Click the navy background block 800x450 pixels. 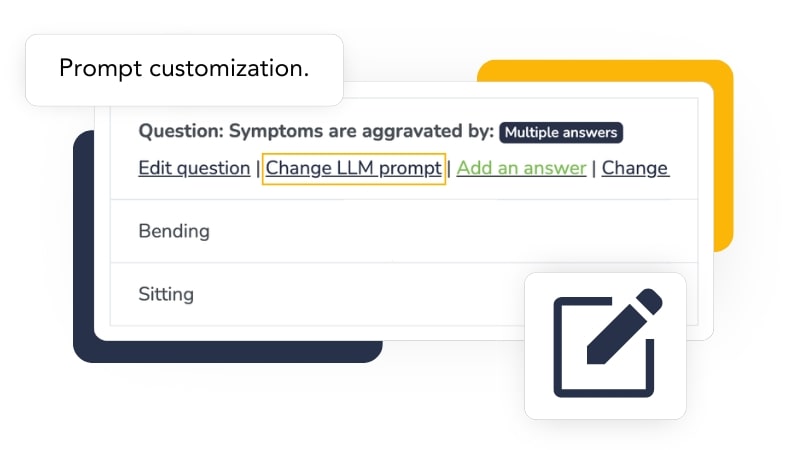point(84,250)
